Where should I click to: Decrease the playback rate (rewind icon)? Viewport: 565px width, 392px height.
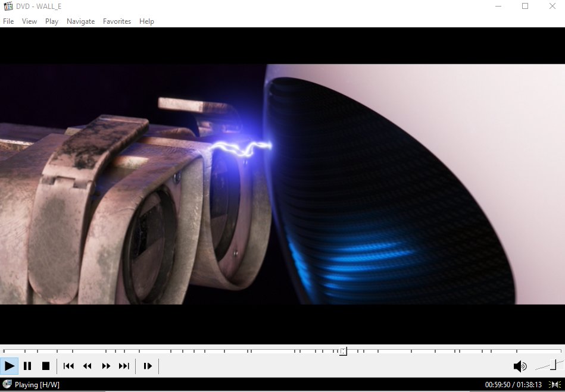[x=87, y=366]
